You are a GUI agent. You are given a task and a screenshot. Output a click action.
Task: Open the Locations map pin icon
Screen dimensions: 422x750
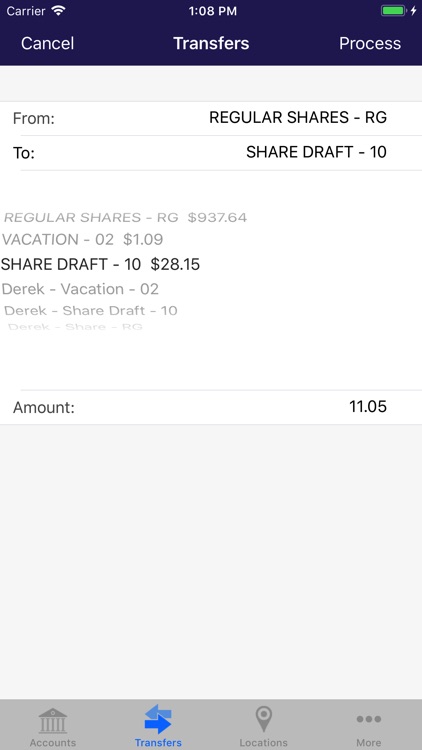(x=264, y=719)
